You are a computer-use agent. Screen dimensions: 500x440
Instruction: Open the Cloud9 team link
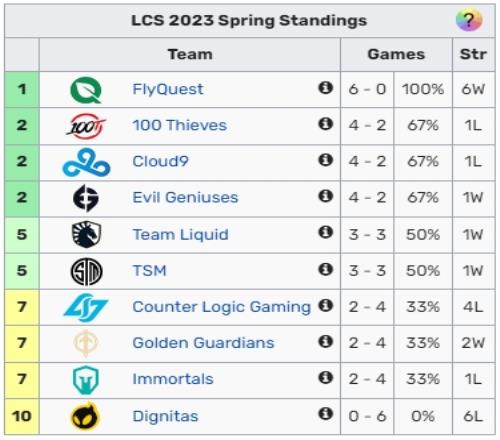(x=160, y=161)
